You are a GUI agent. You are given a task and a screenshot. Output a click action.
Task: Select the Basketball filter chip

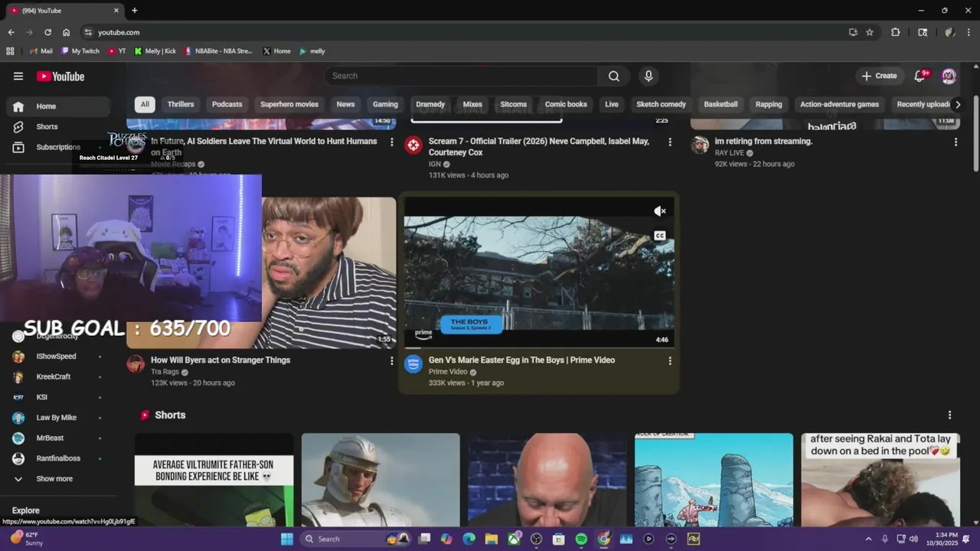coord(720,104)
